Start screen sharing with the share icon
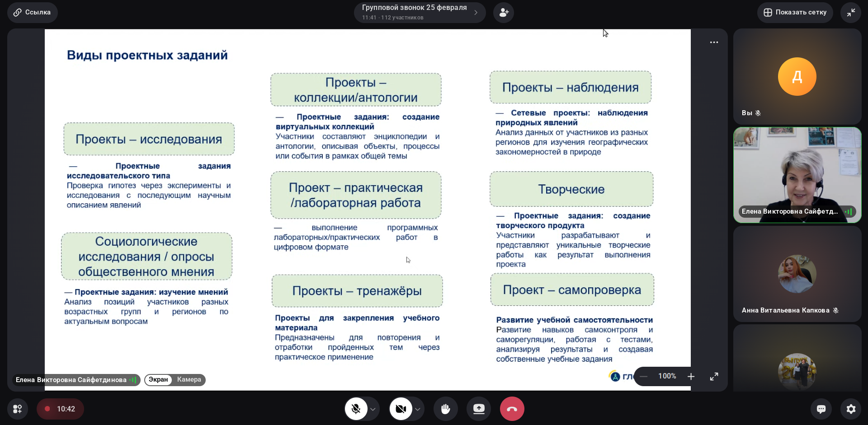Image resolution: width=868 pixels, height=425 pixels. 479,409
